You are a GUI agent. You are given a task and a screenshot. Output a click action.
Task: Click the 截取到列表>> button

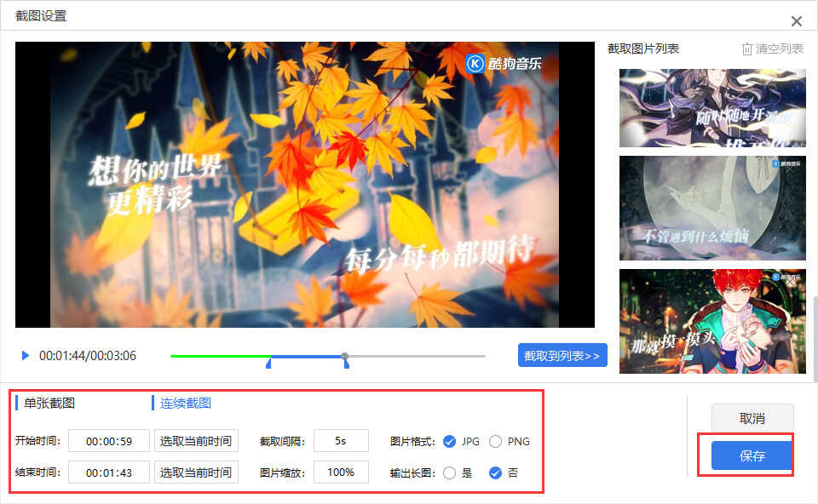562,356
